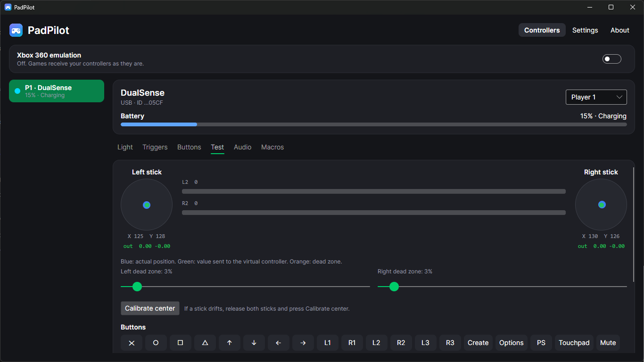
Task: Select P1 DualSense controller in sidebar
Action: coord(57,91)
